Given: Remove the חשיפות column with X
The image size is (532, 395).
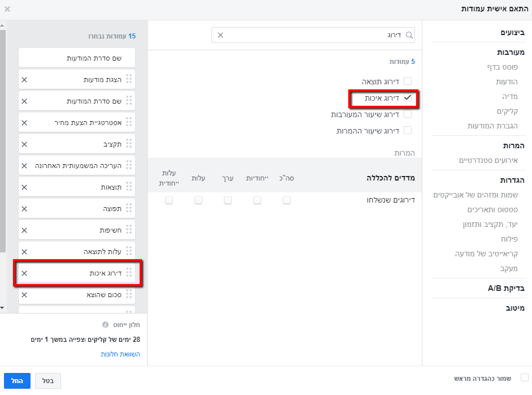Looking at the screenshot, I should click(x=24, y=230).
